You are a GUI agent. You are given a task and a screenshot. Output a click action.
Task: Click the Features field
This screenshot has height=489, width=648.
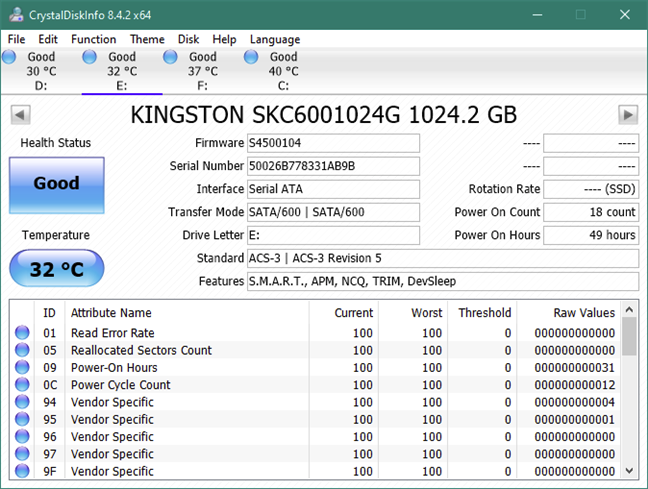point(443,281)
